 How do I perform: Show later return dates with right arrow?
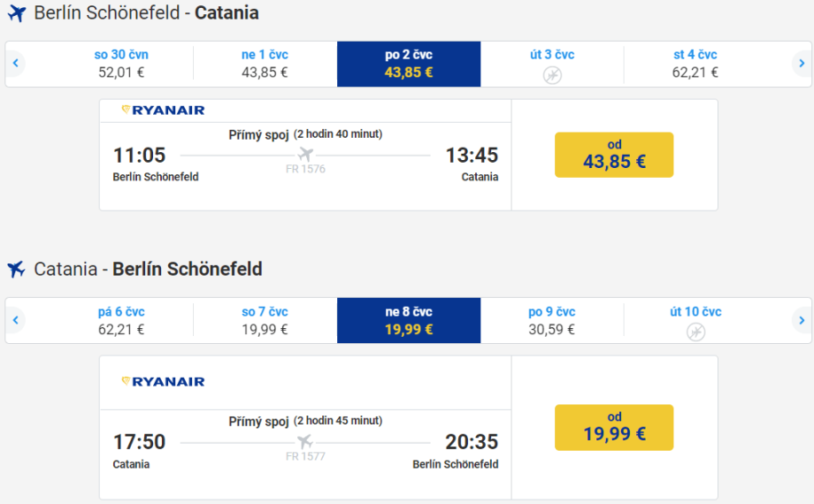pos(800,320)
